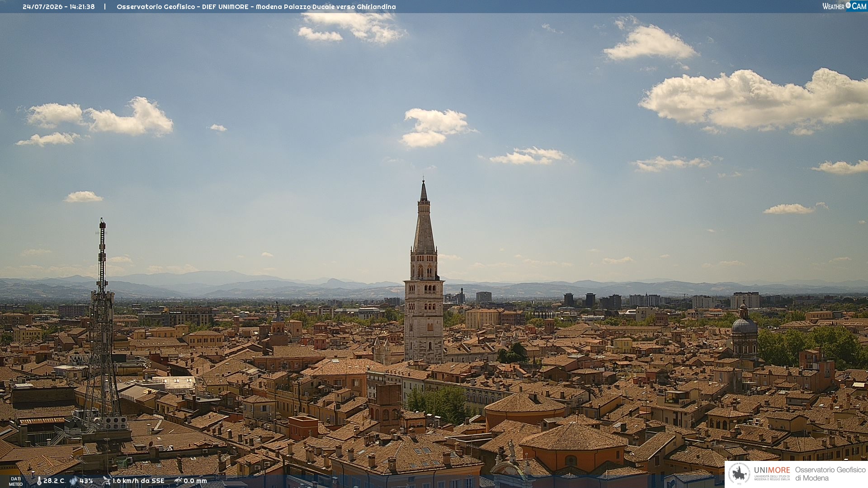This screenshot has width=868, height=488.
Task: Click the DATI METEO label
Action: 16,481
